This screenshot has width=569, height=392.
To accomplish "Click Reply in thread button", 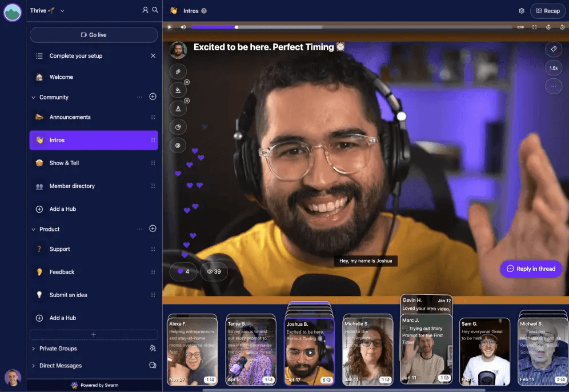I will 531,269.
